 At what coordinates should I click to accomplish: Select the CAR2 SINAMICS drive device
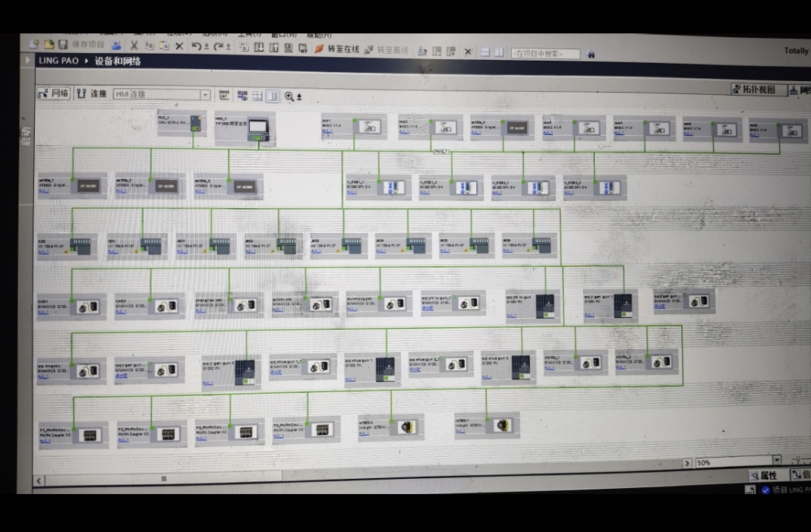pos(150,307)
